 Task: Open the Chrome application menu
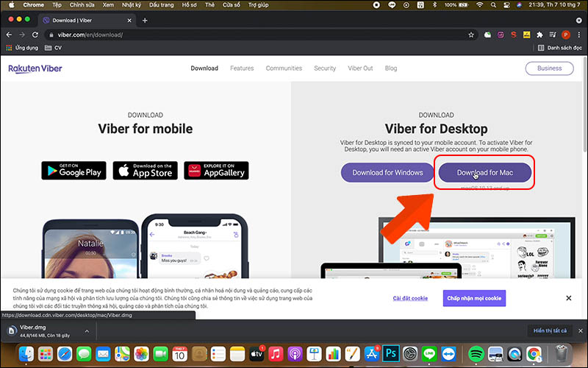point(33,5)
